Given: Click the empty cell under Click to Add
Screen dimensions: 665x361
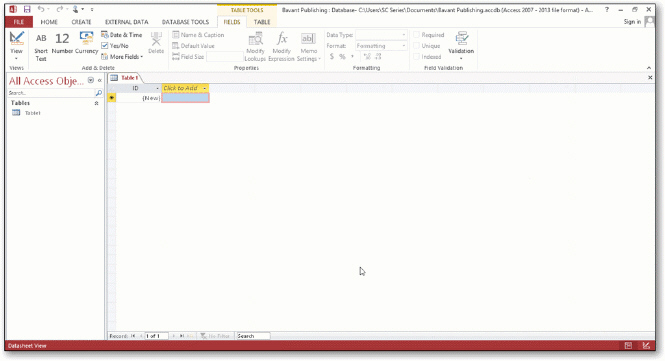Looking at the screenshot, I should coord(185,98).
